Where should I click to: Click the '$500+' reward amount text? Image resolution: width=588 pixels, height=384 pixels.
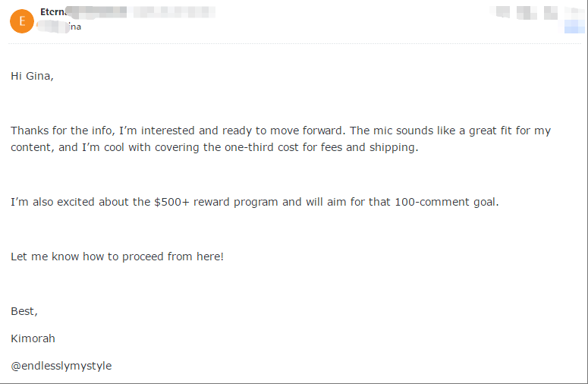coord(171,202)
